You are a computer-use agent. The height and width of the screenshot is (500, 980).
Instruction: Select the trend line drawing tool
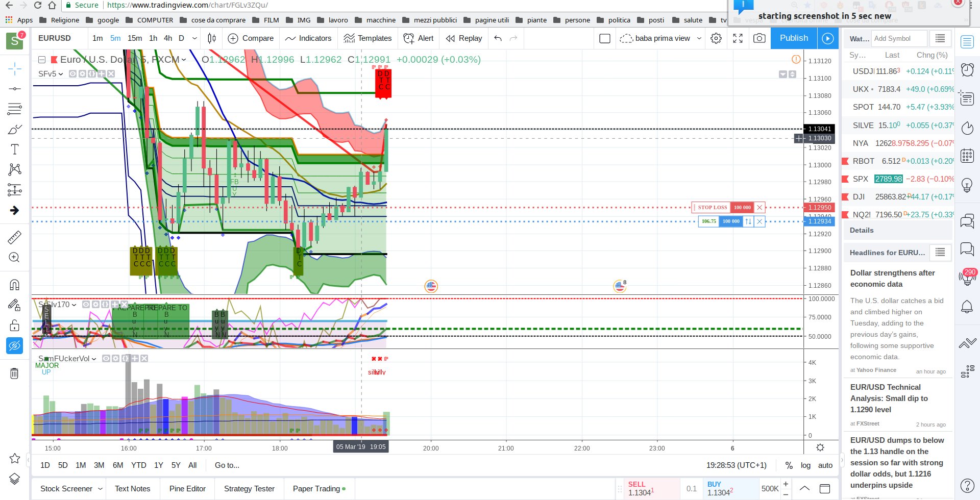[15, 89]
